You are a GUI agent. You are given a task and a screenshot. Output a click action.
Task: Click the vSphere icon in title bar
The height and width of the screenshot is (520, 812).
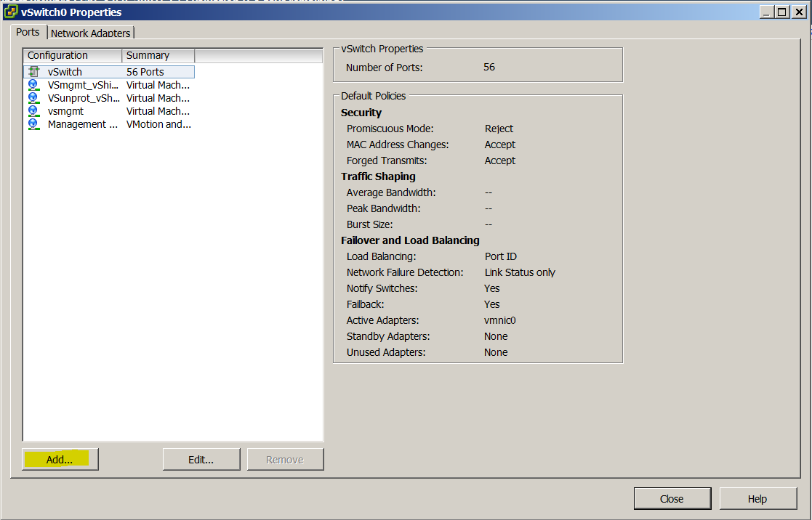[11, 12]
